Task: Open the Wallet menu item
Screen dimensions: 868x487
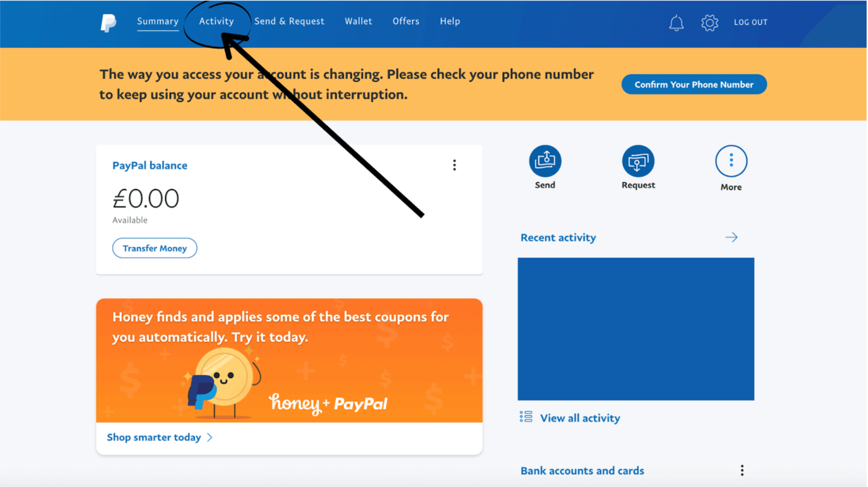Action: pyautogui.click(x=359, y=21)
